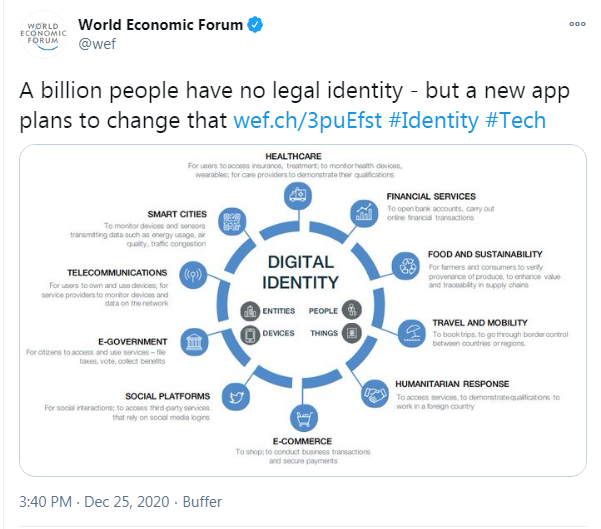Image resolution: width=601 pixels, height=529 pixels.
Task: Open the tweet's three-dot more options menu
Action: pyautogui.click(x=577, y=24)
